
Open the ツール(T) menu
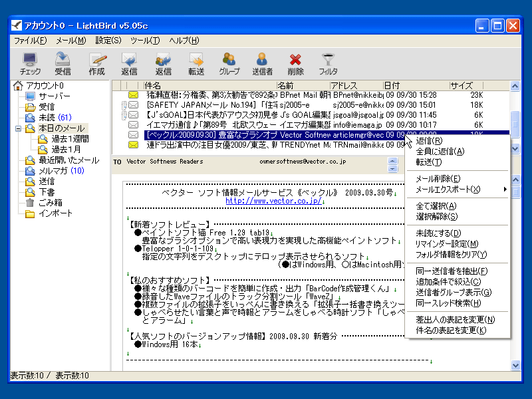click(x=145, y=41)
